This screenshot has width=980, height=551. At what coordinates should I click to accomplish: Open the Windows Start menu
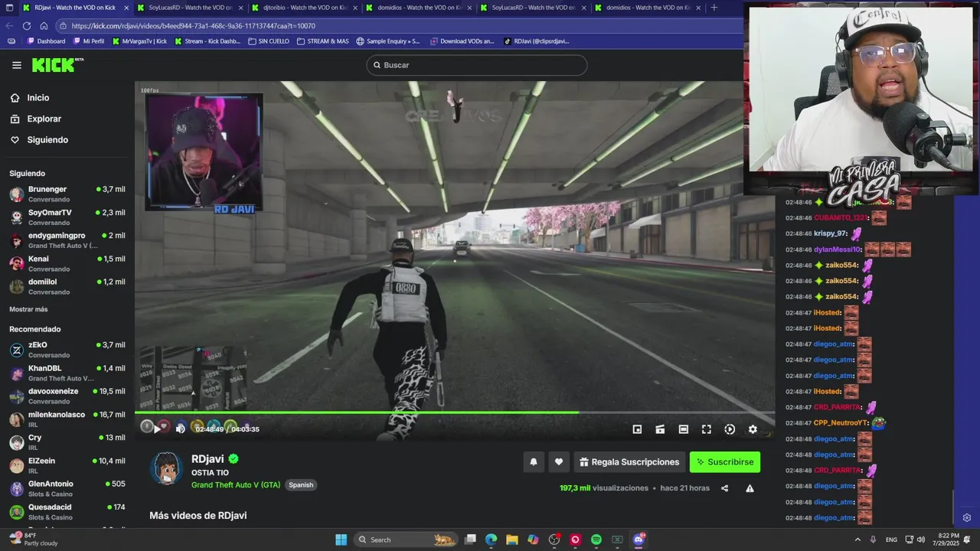tap(341, 540)
